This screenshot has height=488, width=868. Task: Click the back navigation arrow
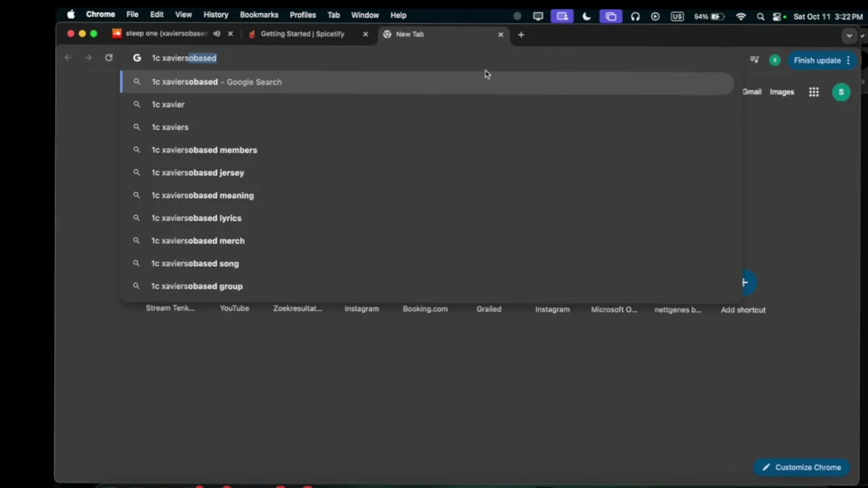(68, 58)
